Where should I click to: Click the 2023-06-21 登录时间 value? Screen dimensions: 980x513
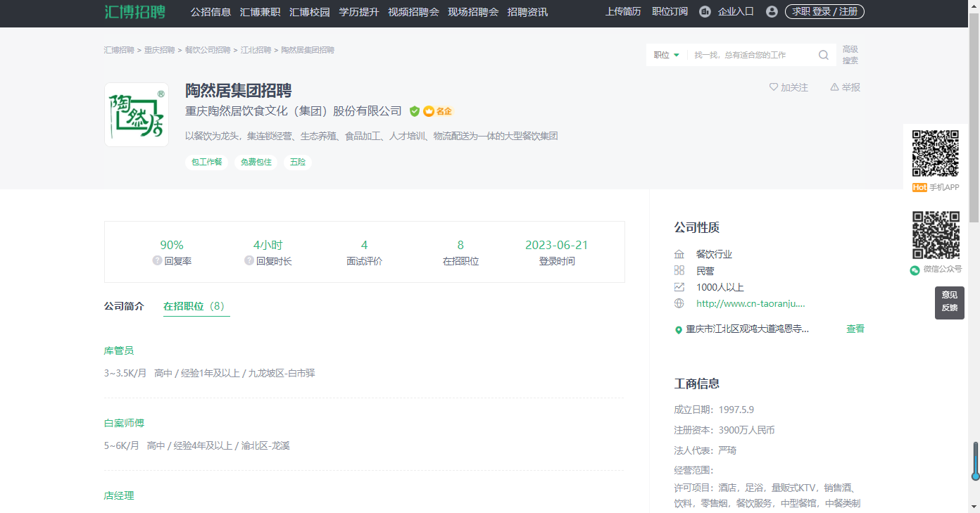pos(557,245)
